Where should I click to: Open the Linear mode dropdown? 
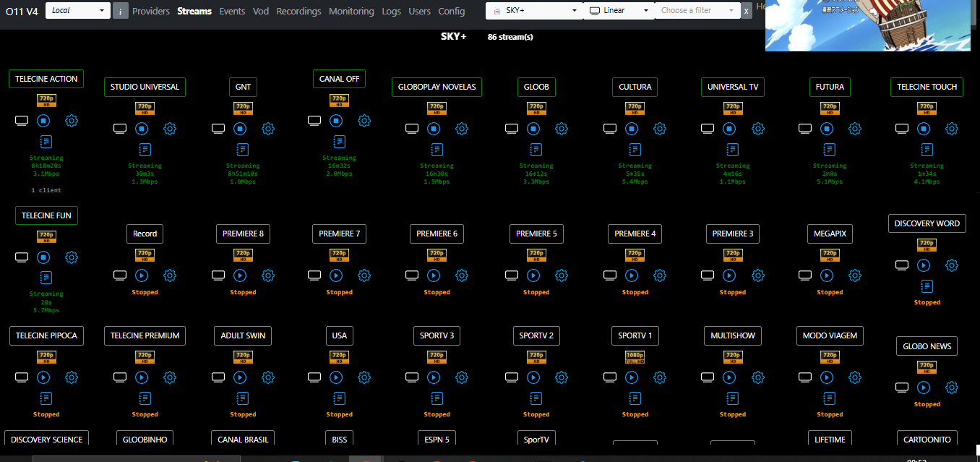618,11
